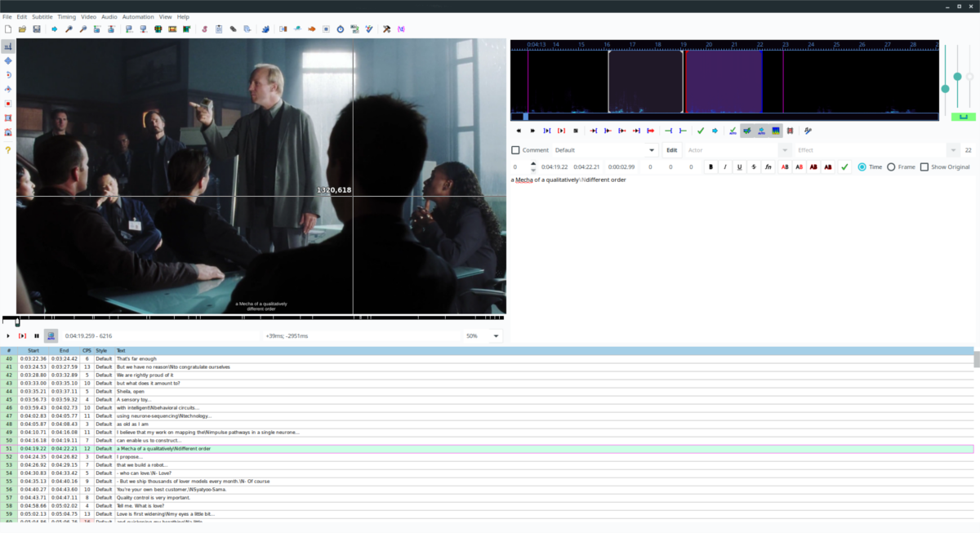Open the Audio menu
980x533 pixels.
109,16
